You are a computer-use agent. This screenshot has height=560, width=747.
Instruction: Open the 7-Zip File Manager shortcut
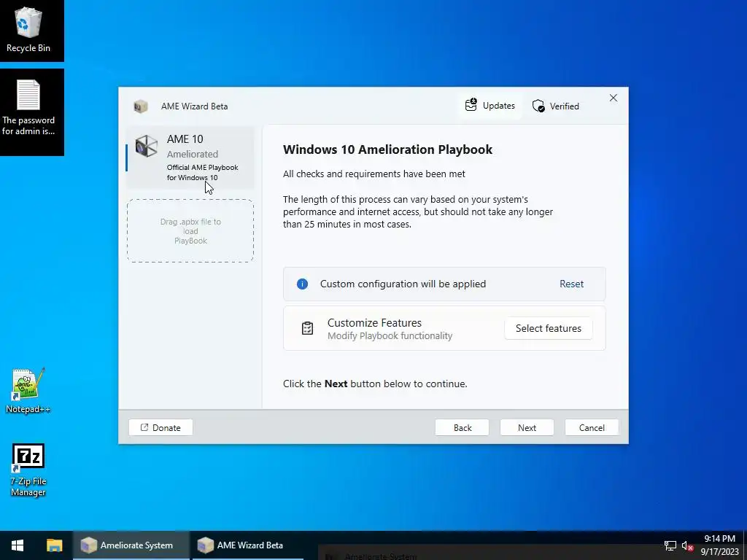click(x=28, y=470)
